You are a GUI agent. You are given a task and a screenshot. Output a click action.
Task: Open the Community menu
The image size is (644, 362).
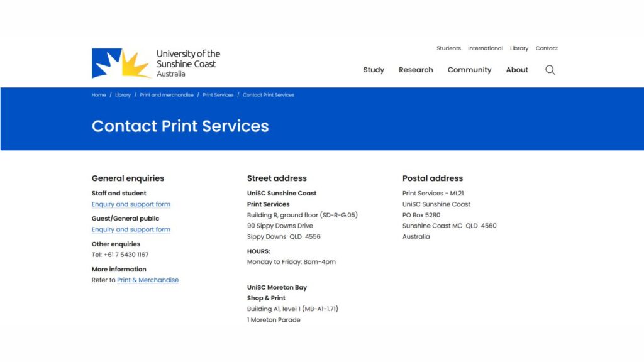[469, 70]
